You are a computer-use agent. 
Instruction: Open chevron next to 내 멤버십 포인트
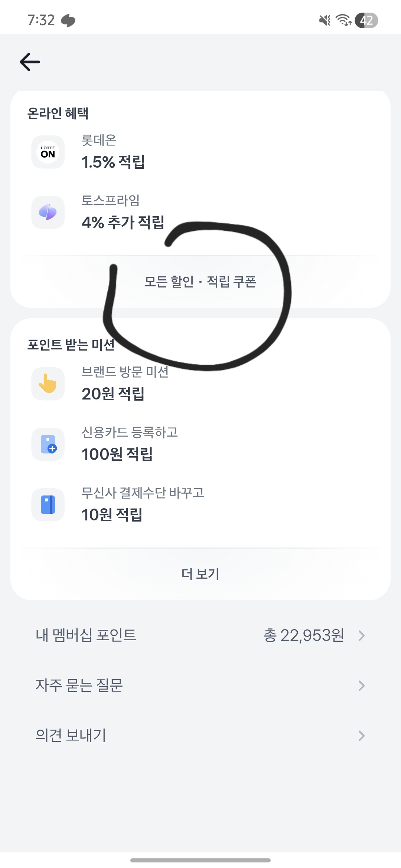coord(361,635)
